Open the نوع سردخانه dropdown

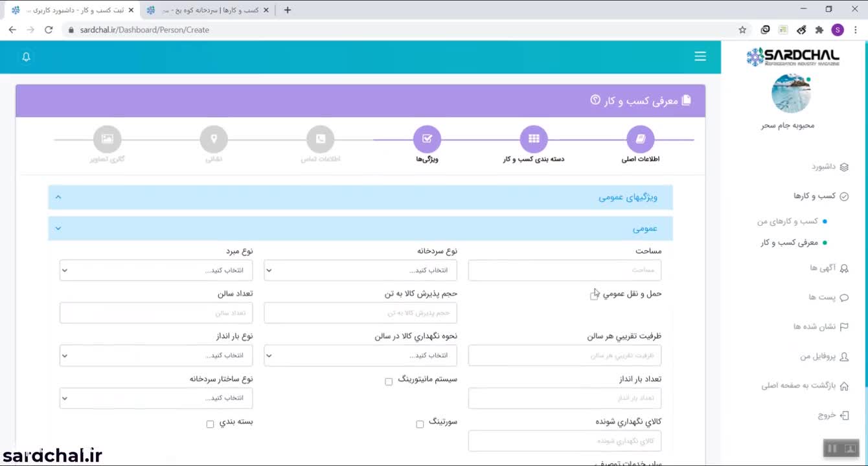coord(360,271)
